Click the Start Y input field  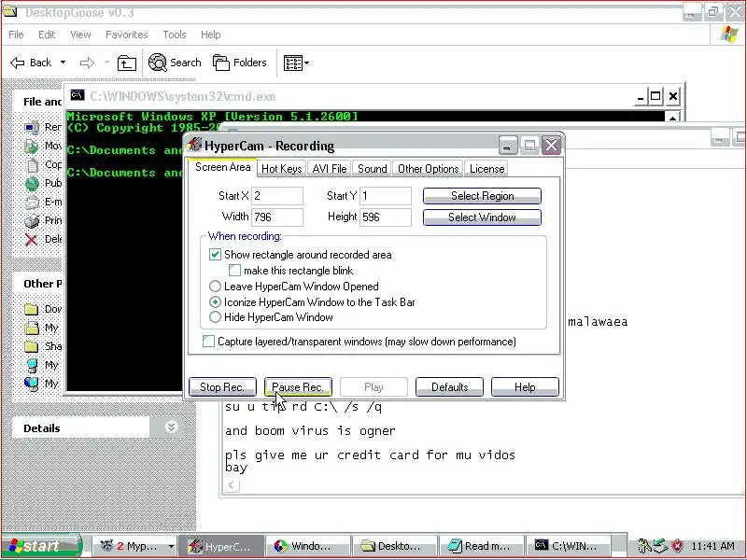point(386,196)
